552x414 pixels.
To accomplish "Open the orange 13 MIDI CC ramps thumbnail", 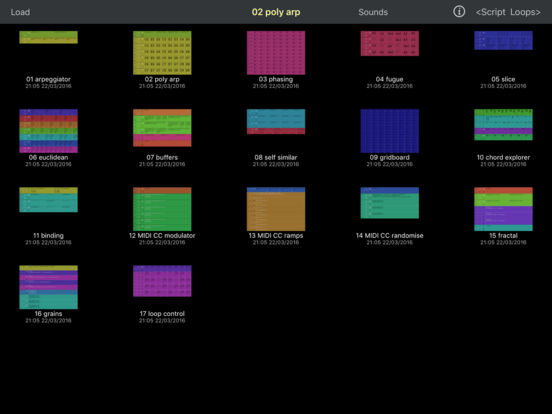I will (x=276, y=209).
